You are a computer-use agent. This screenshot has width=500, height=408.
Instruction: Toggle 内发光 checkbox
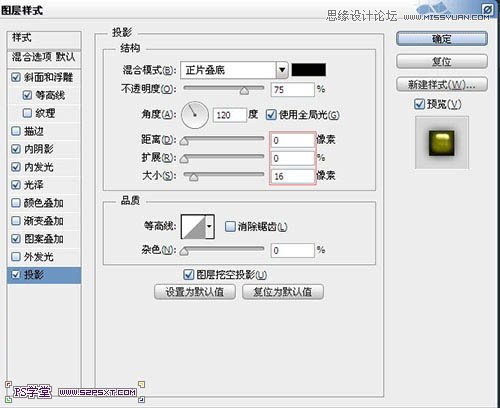click(16, 167)
